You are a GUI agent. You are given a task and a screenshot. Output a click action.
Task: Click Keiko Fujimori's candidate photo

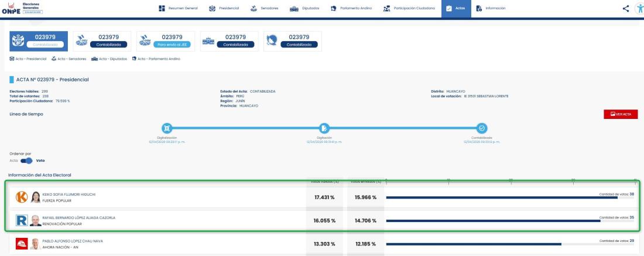pos(36,197)
